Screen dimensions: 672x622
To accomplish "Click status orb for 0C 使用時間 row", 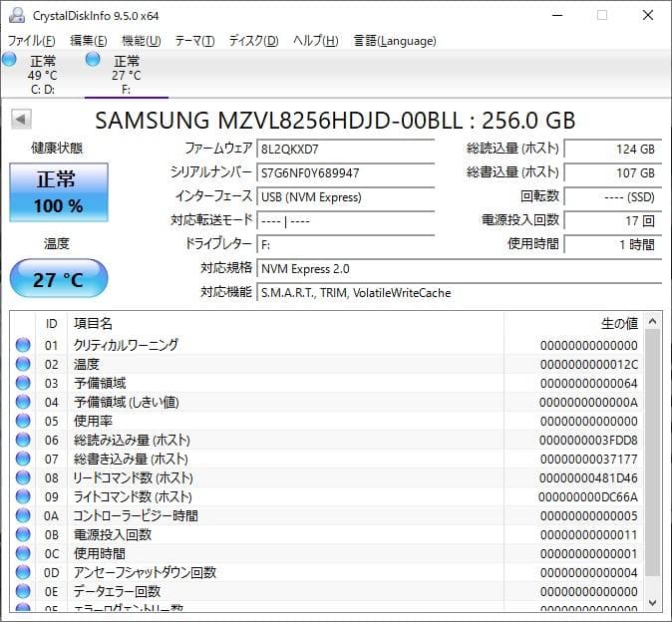I will (x=23, y=553).
